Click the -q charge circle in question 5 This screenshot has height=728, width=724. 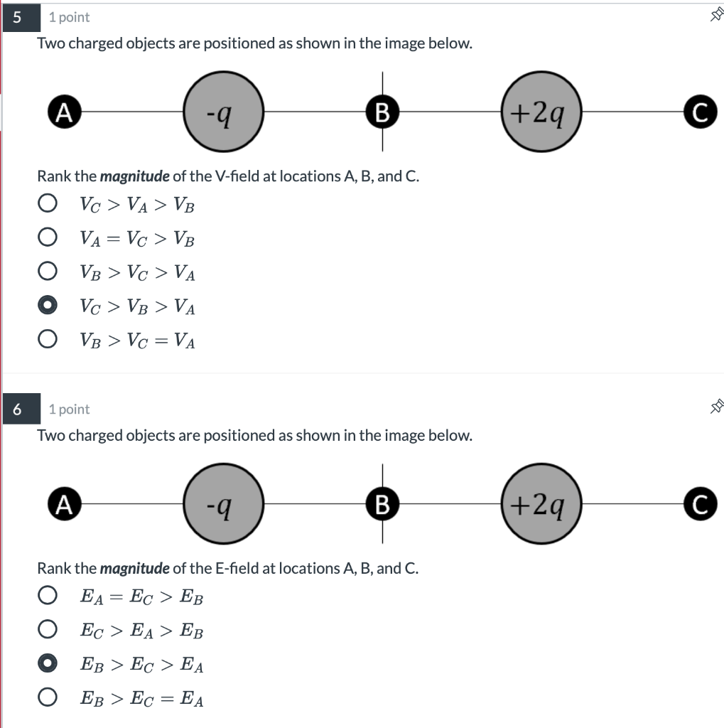click(x=224, y=112)
